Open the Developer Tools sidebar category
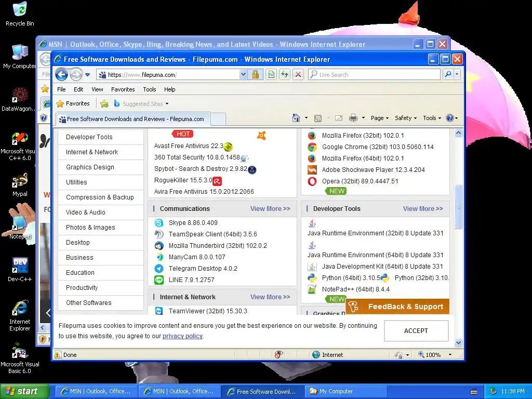Viewport: 532px width, 399px height. [101, 137]
